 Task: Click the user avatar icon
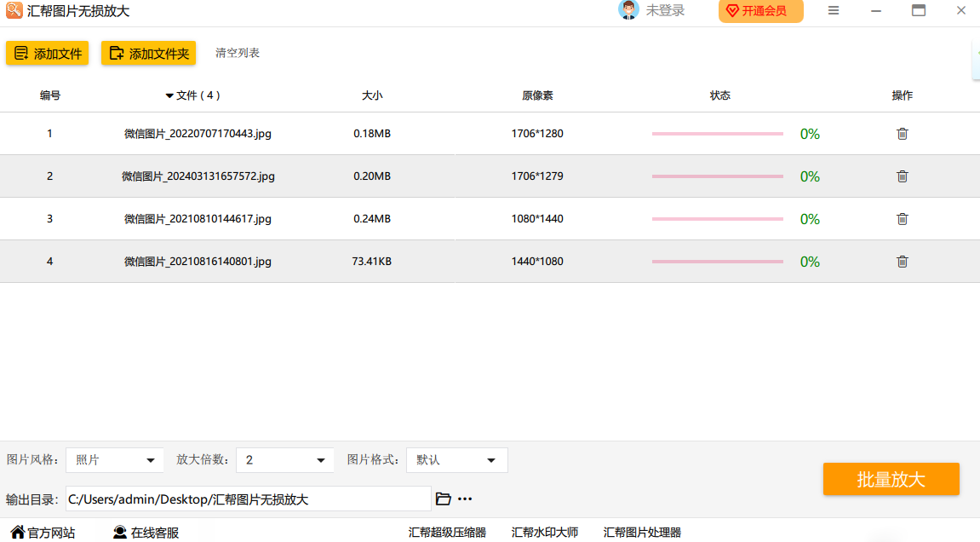click(628, 10)
